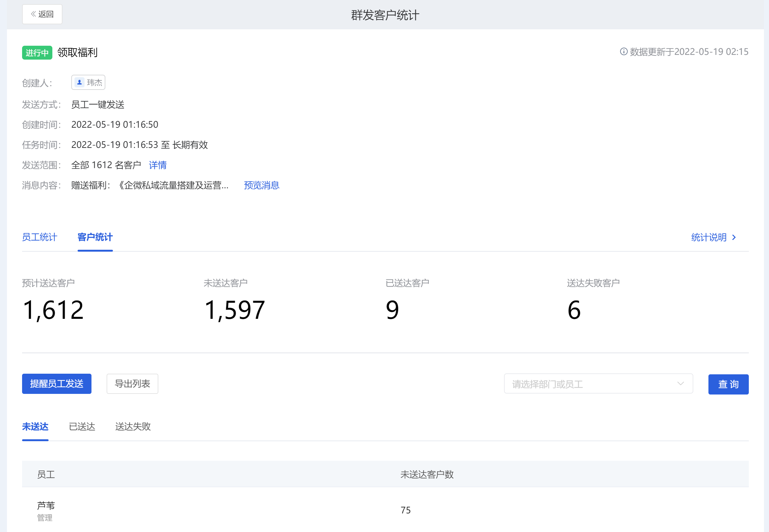Switch to the 员工统计 tab

pos(40,237)
